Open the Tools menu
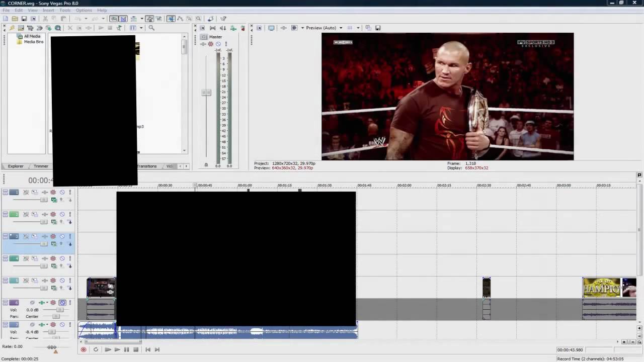The height and width of the screenshot is (362, 644). pyautogui.click(x=65, y=10)
